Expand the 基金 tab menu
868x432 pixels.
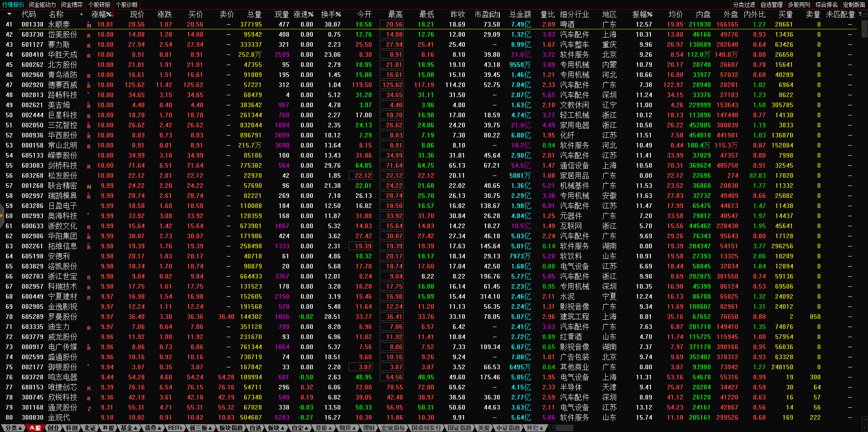click(129, 428)
